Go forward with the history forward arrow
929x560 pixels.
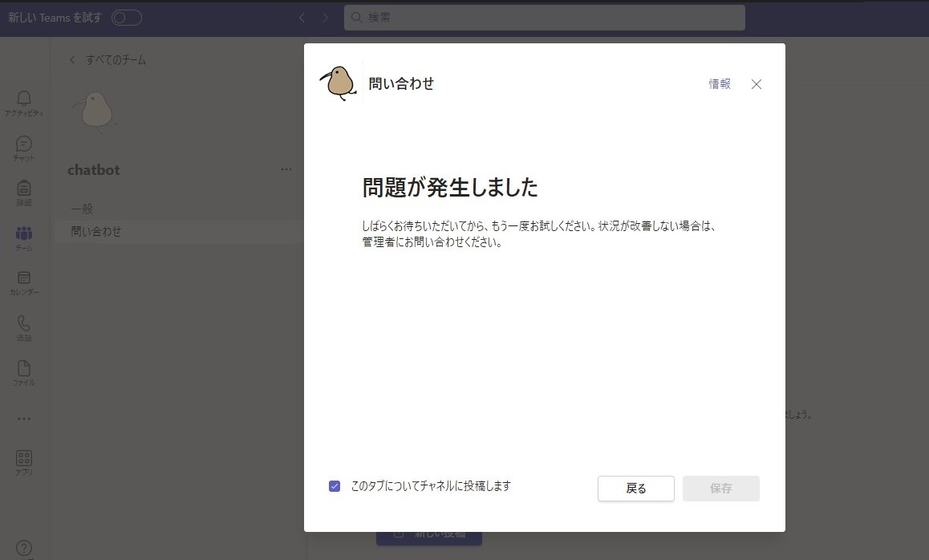tap(325, 18)
